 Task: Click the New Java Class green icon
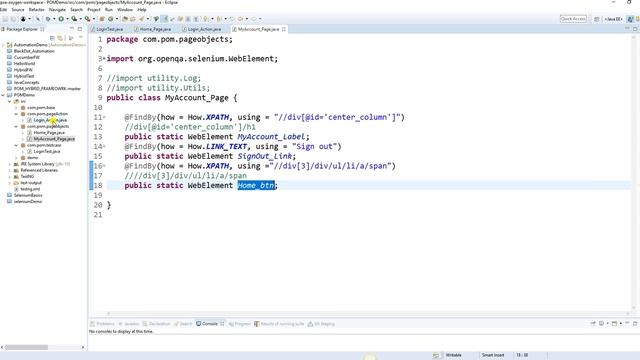coord(111,19)
